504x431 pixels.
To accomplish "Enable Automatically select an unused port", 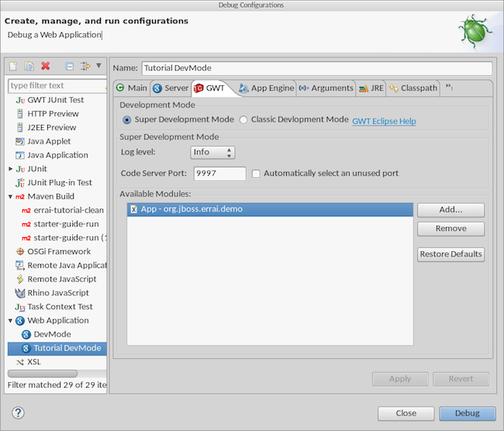I will 256,174.
